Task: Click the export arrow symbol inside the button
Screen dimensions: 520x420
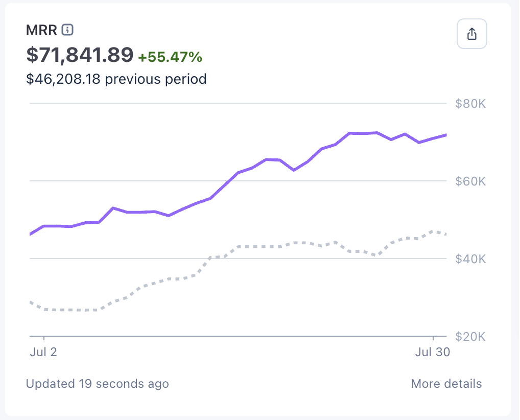Action: tap(471, 33)
